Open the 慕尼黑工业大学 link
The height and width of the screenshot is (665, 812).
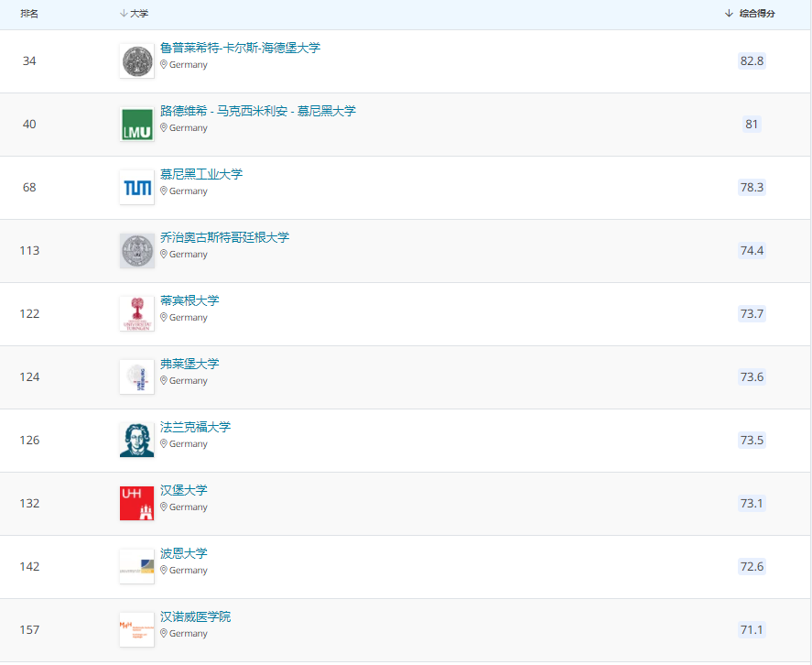point(201,174)
